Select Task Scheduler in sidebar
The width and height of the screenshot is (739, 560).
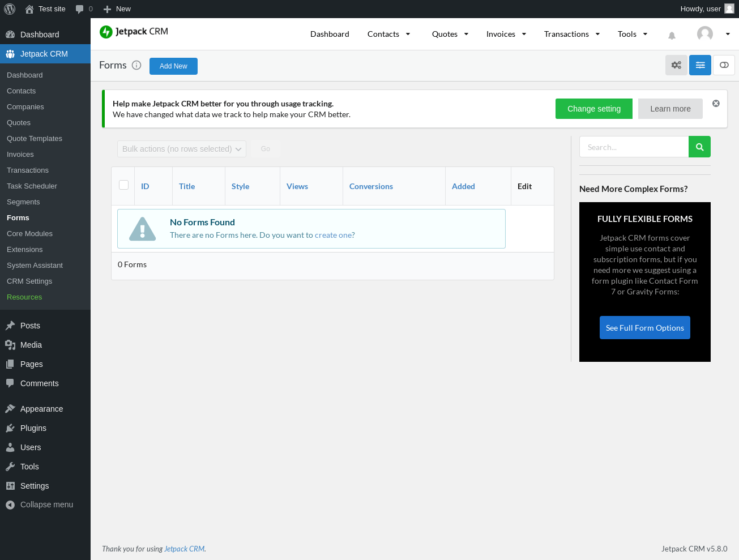click(x=32, y=186)
